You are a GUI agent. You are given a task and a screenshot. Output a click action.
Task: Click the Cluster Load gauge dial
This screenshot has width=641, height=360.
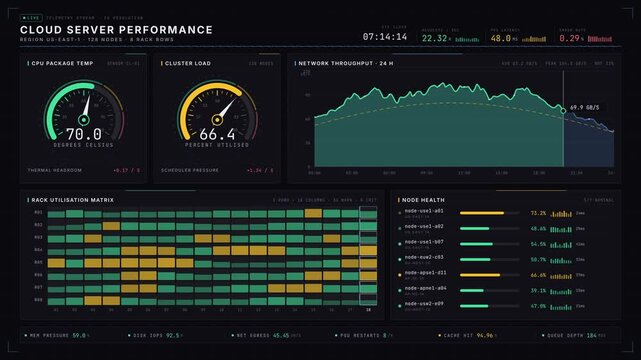click(x=217, y=110)
